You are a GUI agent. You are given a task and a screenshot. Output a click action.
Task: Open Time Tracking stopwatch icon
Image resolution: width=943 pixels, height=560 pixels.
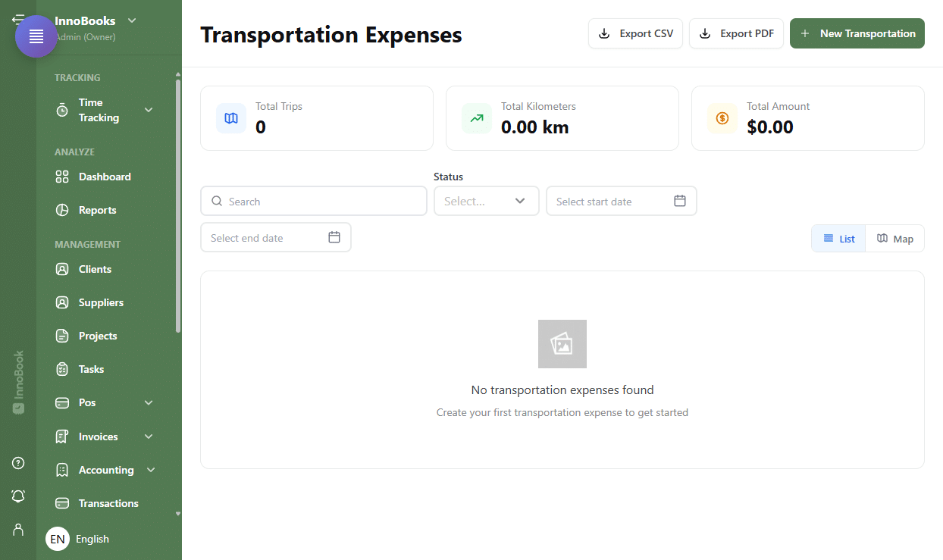point(62,111)
